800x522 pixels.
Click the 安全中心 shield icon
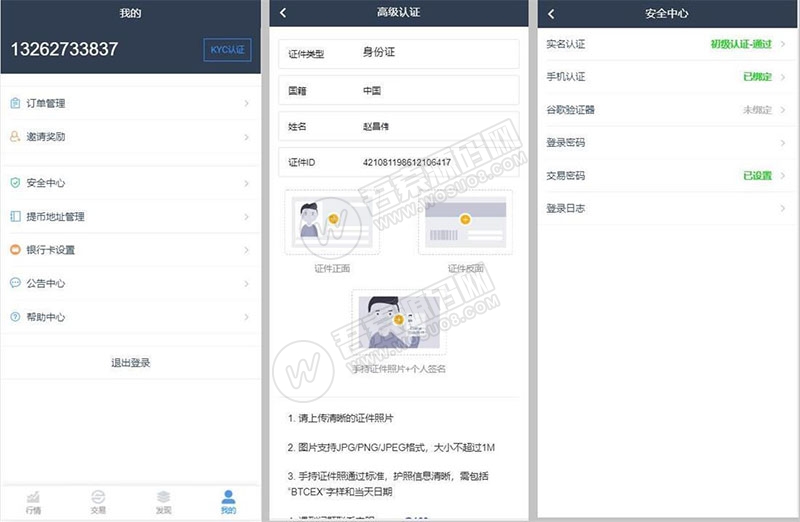point(15,183)
